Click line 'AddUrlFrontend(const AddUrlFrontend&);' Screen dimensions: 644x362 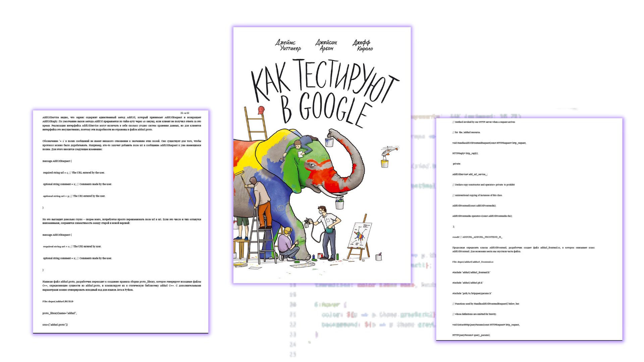(x=474, y=205)
